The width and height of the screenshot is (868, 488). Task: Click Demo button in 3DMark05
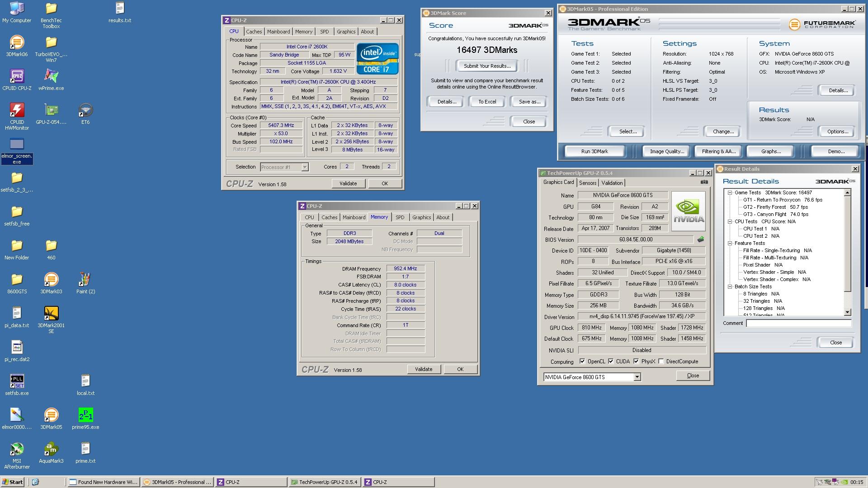click(836, 151)
